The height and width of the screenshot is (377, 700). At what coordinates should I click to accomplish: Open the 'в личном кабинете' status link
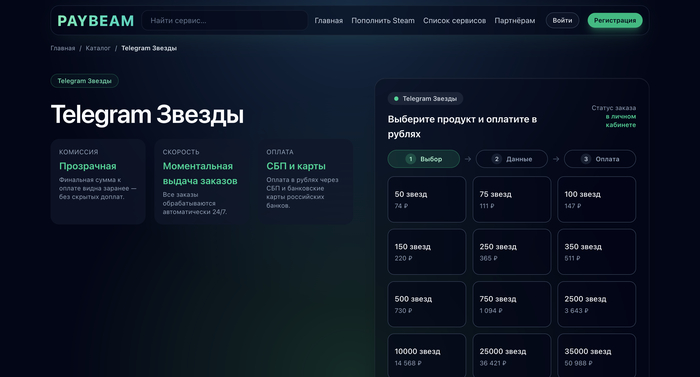click(x=621, y=121)
